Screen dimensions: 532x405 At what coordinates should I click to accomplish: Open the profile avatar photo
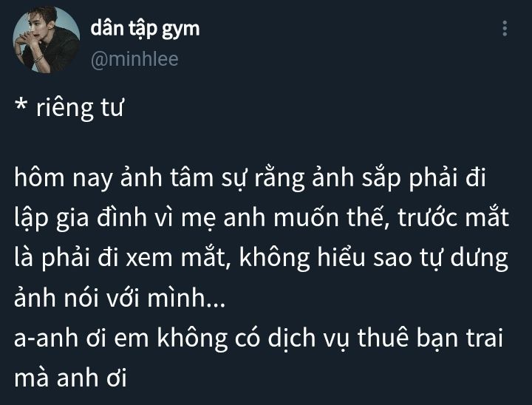pos(46,40)
